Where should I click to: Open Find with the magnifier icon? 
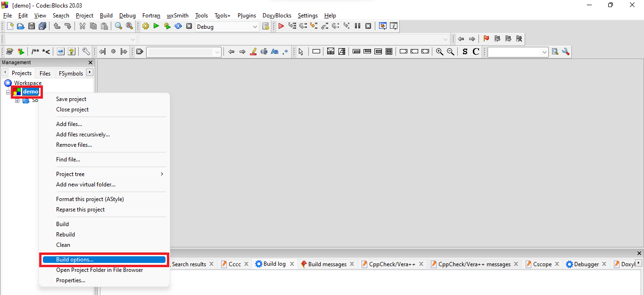118,26
